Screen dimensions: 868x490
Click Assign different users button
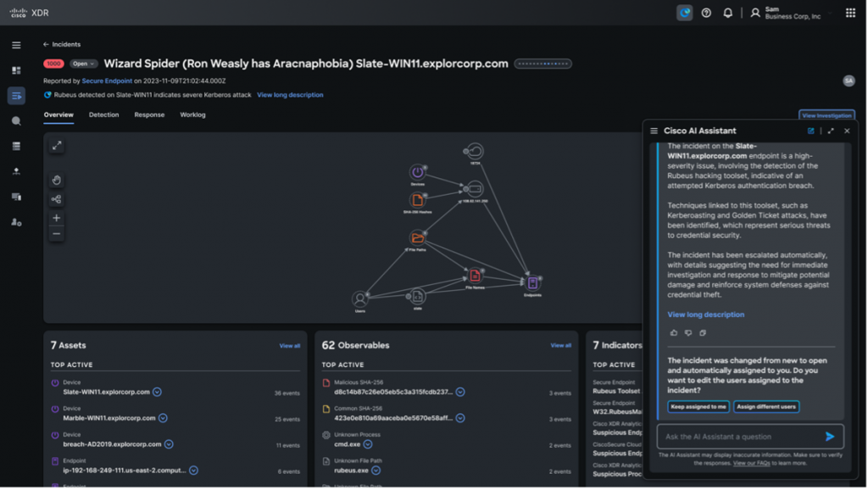click(x=766, y=407)
